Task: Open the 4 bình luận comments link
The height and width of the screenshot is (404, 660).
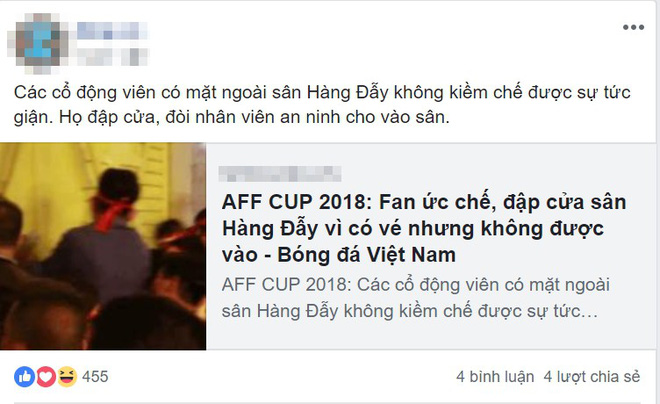Action: (x=495, y=377)
